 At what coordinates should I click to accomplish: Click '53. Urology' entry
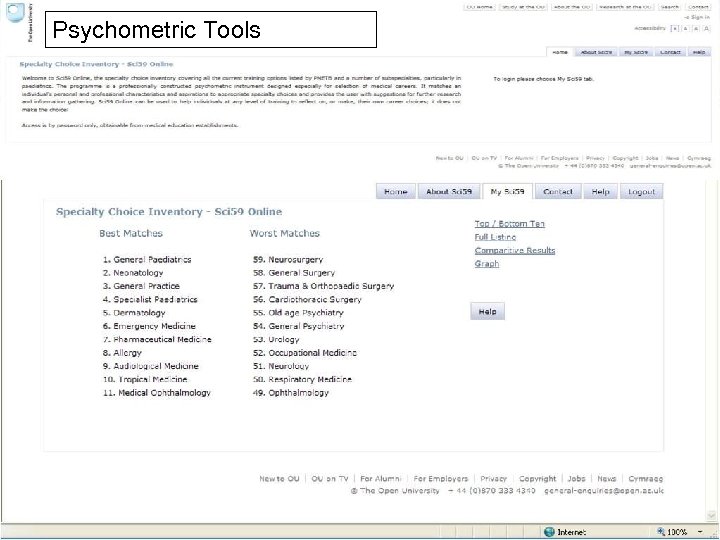pos(276,339)
